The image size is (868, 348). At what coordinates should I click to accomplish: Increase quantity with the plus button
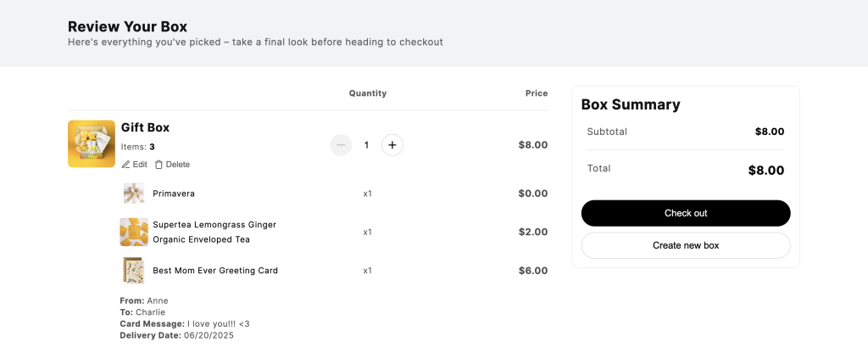click(x=392, y=145)
